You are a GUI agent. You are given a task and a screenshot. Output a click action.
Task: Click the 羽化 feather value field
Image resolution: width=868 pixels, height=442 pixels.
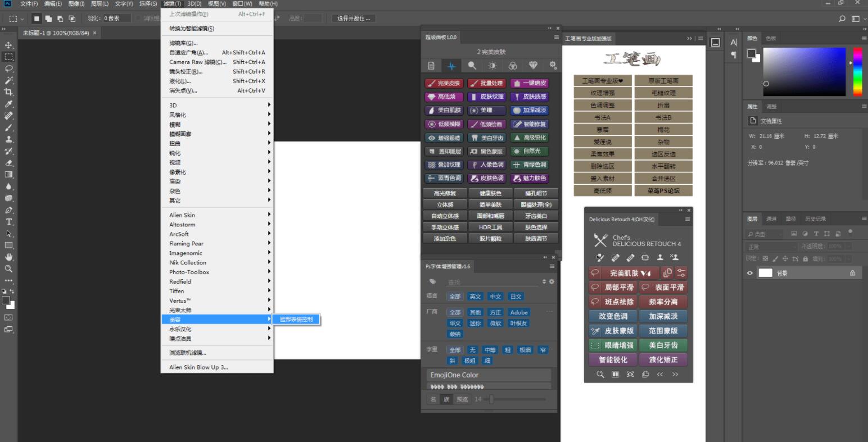point(117,19)
